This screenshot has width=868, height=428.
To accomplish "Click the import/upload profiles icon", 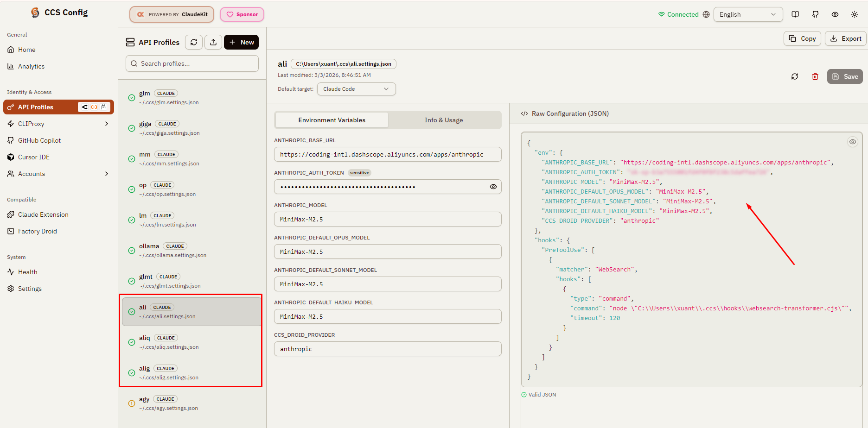I will [x=213, y=42].
